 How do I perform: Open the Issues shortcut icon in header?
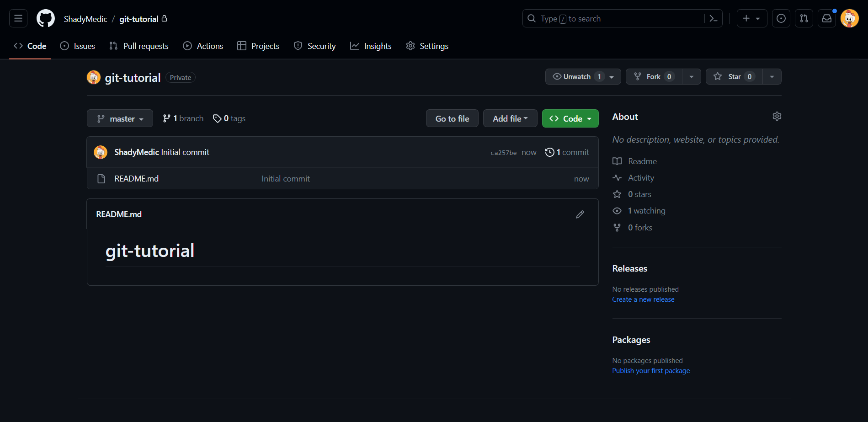click(x=781, y=19)
